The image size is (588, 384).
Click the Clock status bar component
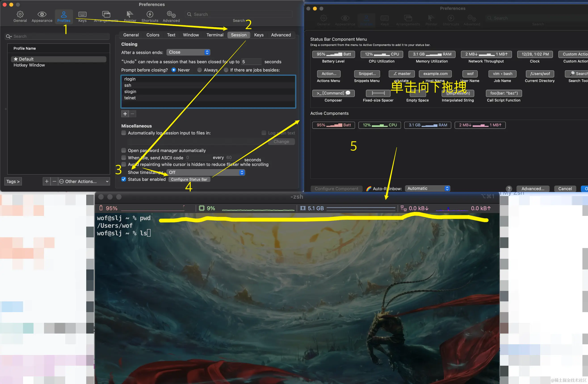[535, 54]
